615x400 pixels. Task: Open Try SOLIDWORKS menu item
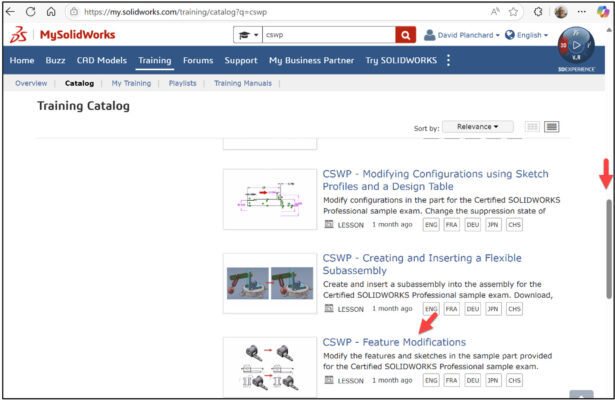[401, 60]
